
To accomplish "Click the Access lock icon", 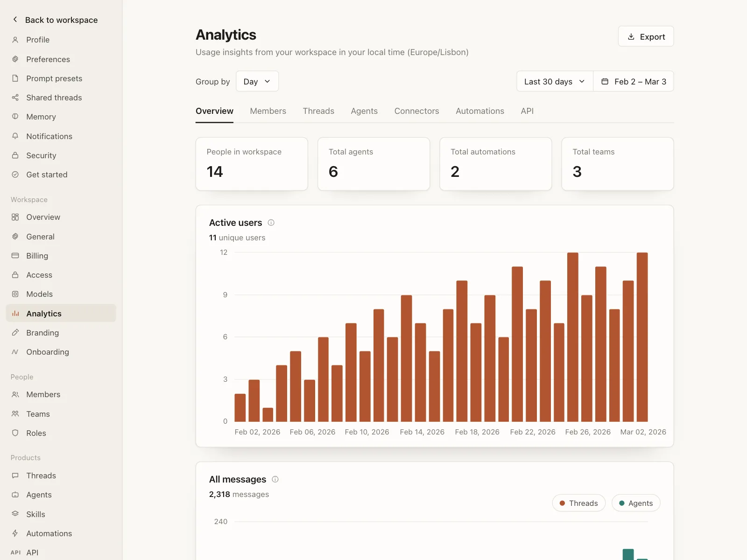I will [x=15, y=275].
